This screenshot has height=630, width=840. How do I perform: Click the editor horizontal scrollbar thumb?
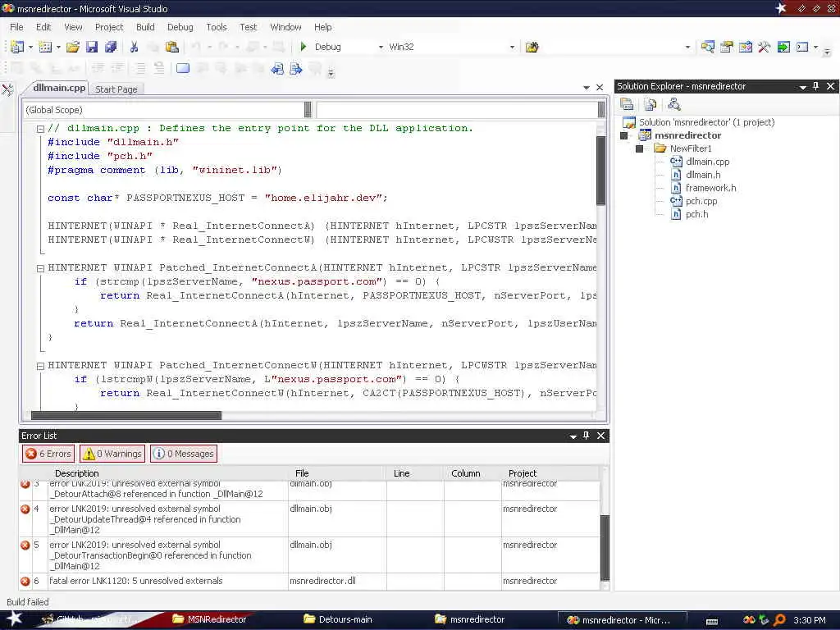(x=126, y=415)
